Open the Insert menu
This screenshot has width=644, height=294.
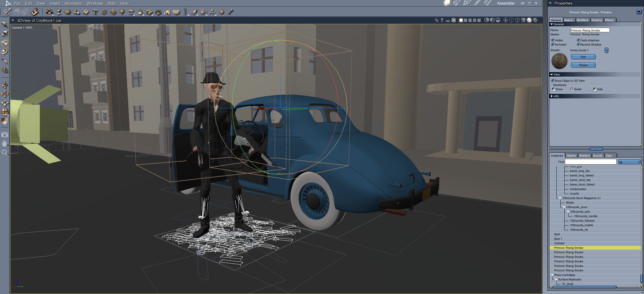tap(55, 3)
